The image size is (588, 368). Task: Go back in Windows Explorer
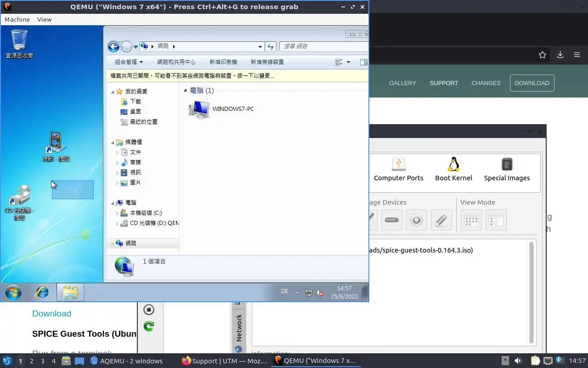click(113, 46)
